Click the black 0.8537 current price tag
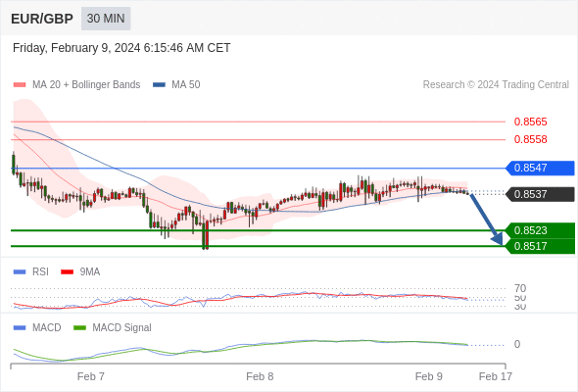578x392 pixels. click(x=540, y=194)
